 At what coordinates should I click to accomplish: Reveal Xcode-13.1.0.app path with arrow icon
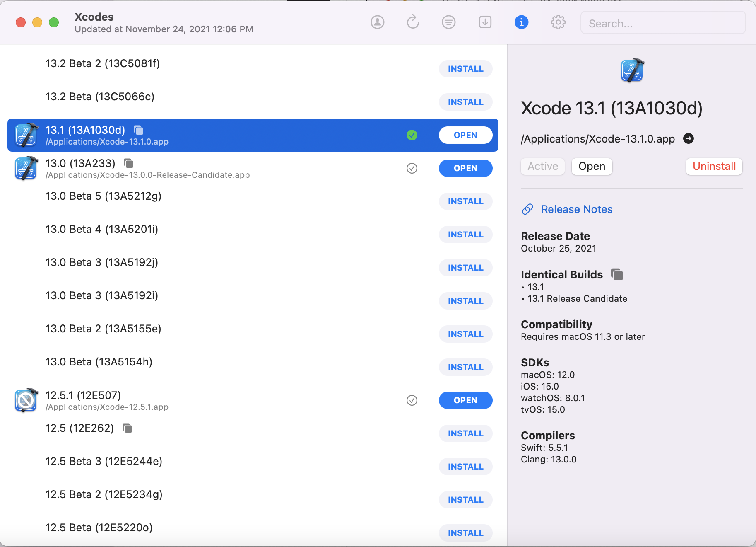pyautogui.click(x=688, y=138)
